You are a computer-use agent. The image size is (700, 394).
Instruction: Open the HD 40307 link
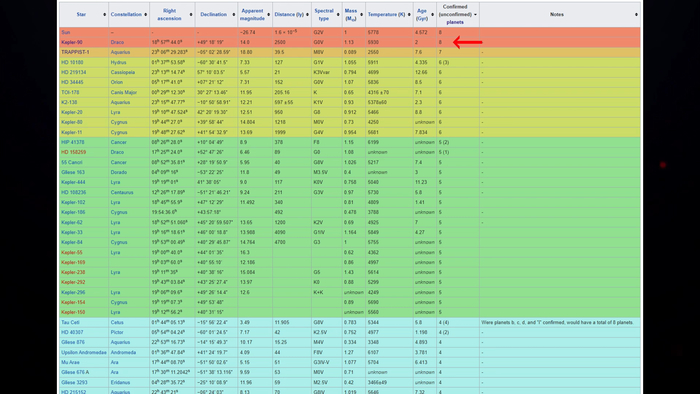72,332
